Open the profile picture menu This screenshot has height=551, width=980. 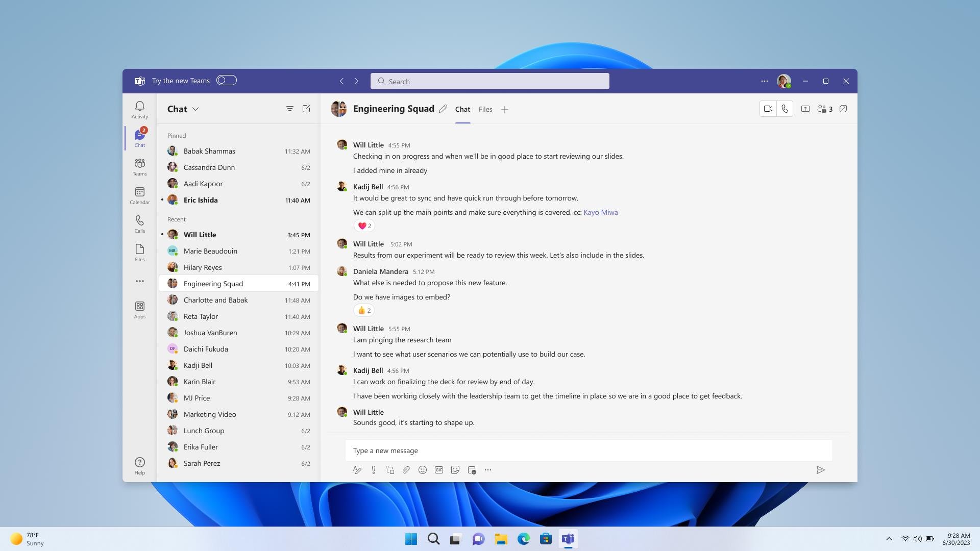pyautogui.click(x=784, y=81)
